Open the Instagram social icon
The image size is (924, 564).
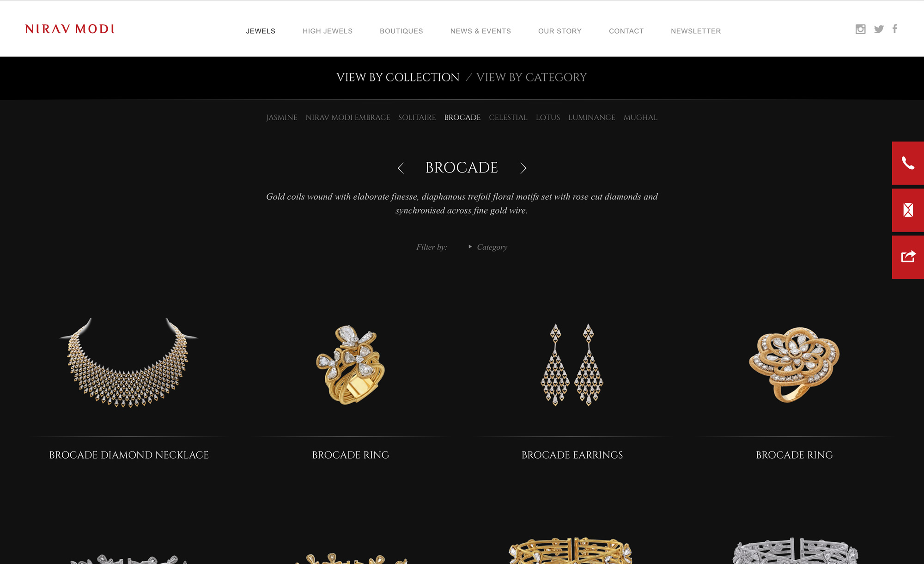[860, 29]
